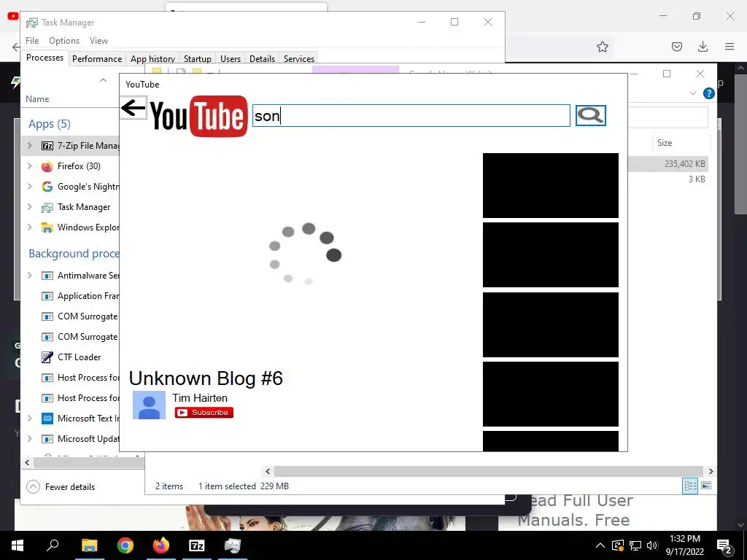Expand the Firefox (30) process group
Image resolution: width=747 pixels, height=560 pixels.
(30, 166)
